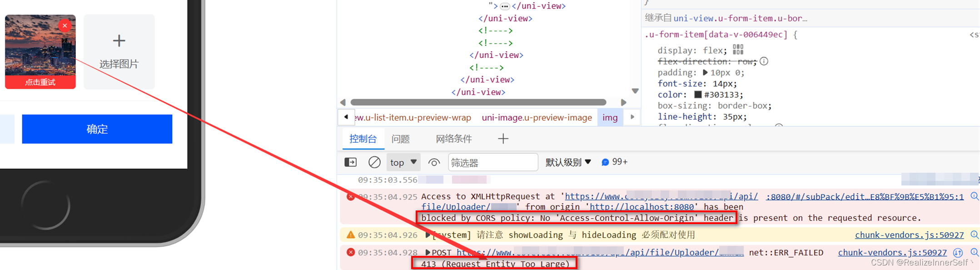Select the img breadcrumb element
Image resolution: width=980 pixels, height=270 pixels.
[610, 118]
